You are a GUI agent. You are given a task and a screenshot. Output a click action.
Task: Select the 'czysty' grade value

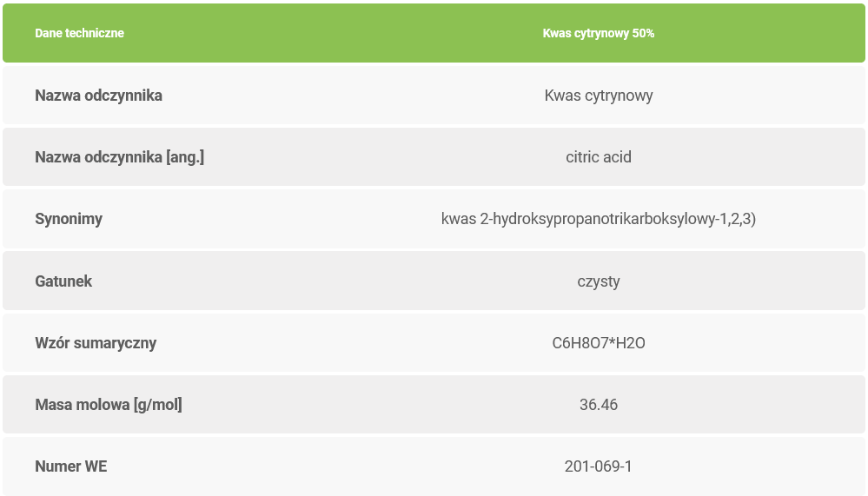pos(598,281)
